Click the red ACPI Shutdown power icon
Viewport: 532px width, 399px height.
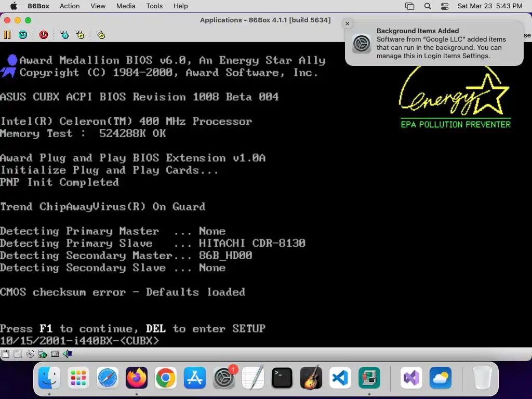(44, 35)
